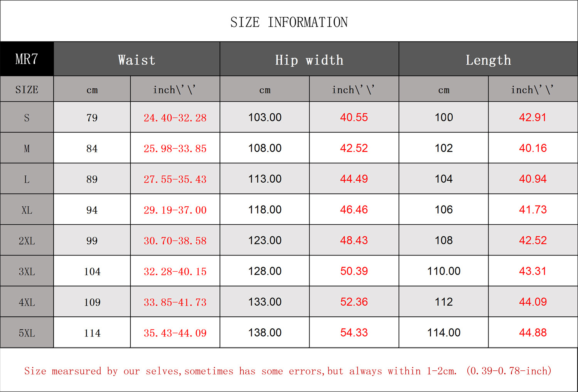Click the red size measurement disclaimer text

point(288,371)
